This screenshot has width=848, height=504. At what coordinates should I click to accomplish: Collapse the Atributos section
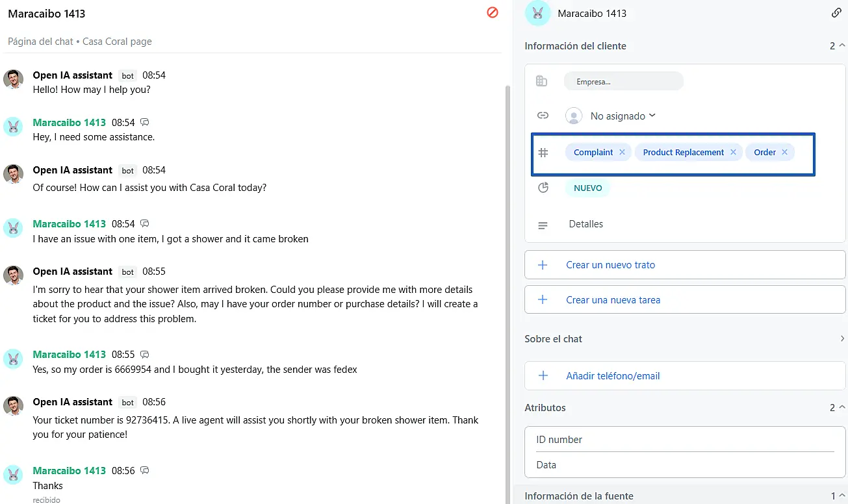[842, 408]
